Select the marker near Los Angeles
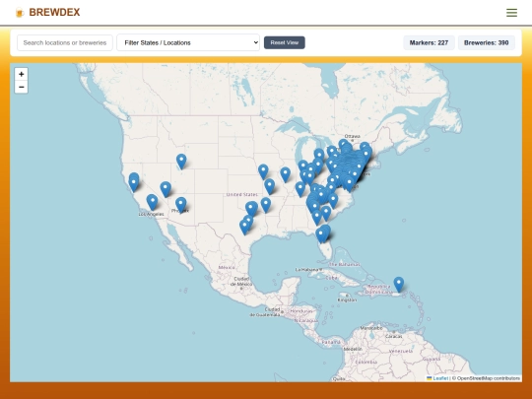 click(152, 202)
